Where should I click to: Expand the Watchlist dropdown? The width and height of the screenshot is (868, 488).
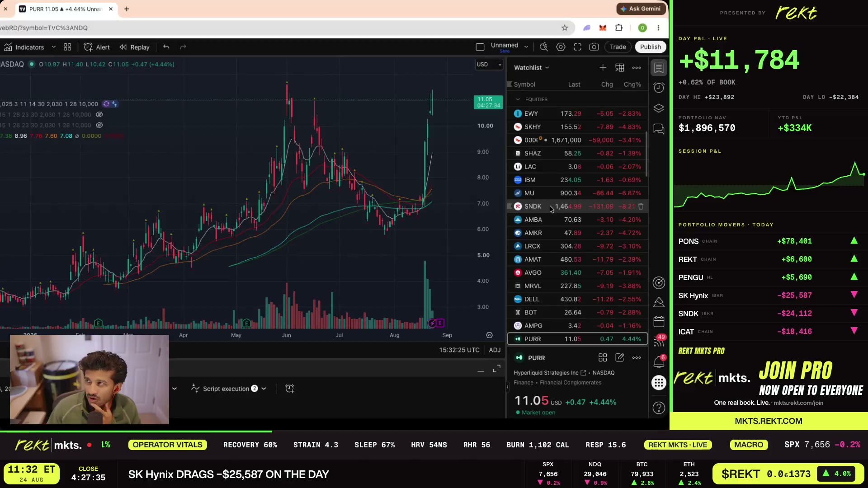point(532,68)
